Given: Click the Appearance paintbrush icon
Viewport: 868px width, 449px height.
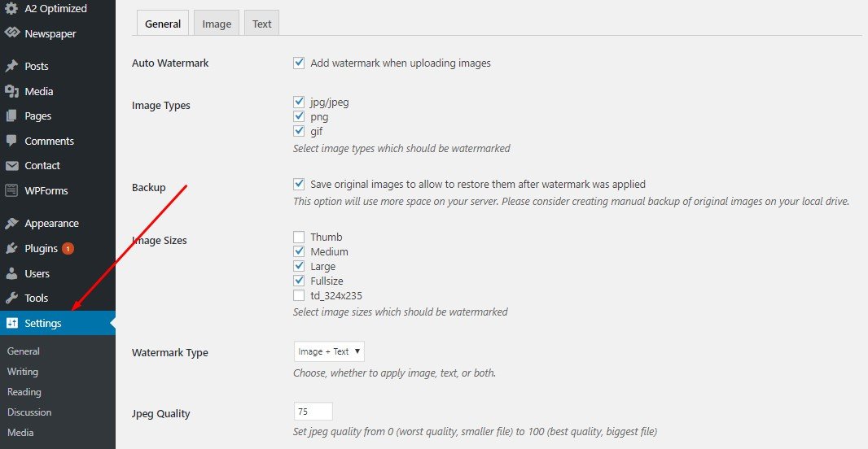Looking at the screenshot, I should [11, 224].
